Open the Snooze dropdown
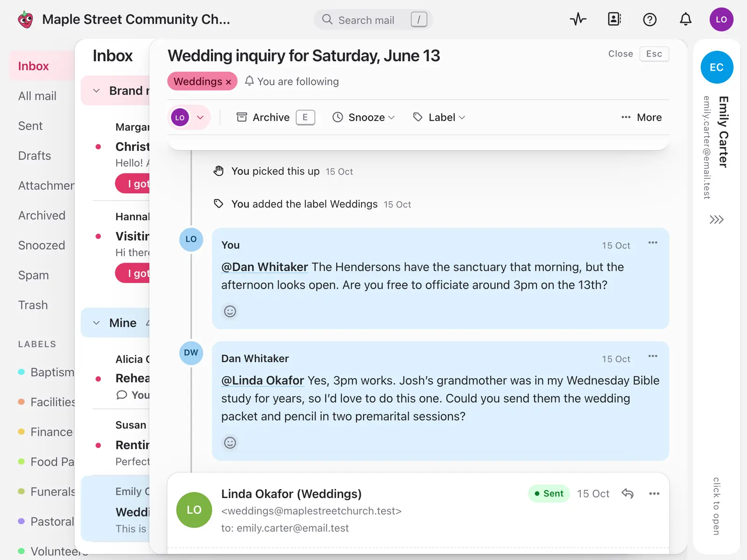 point(364,118)
